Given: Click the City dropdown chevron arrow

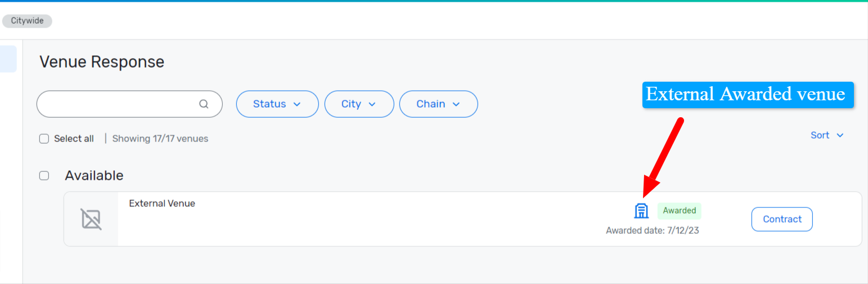Looking at the screenshot, I should click(x=372, y=104).
